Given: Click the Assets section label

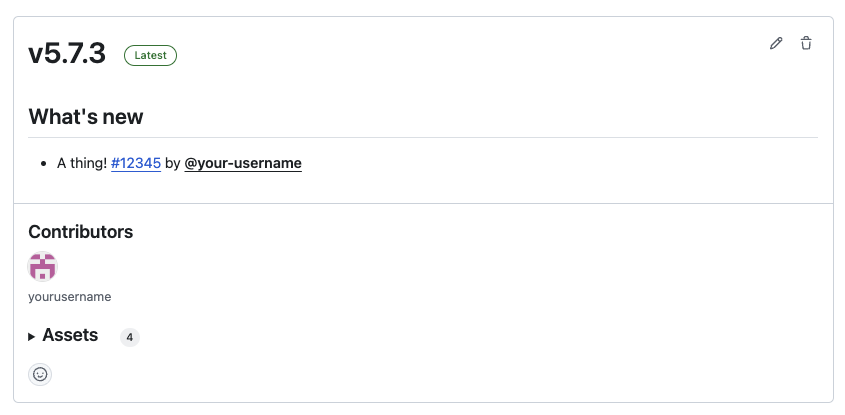Looking at the screenshot, I should (70, 336).
